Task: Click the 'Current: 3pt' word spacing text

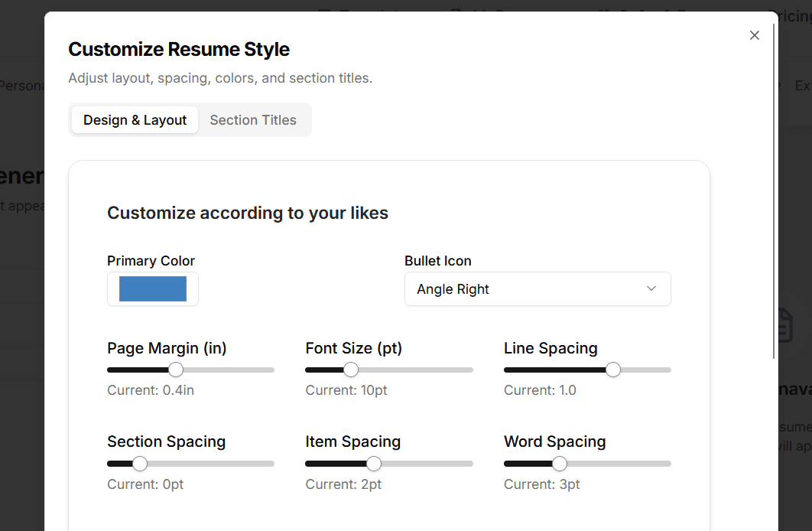Action: (541, 484)
